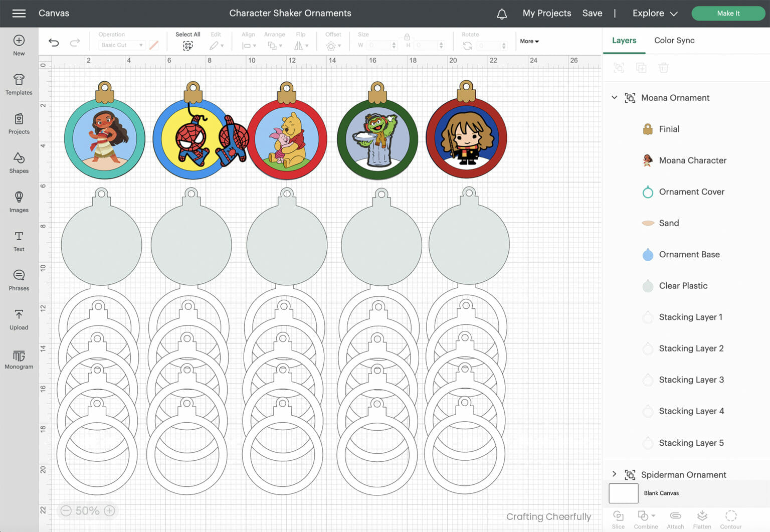Image resolution: width=770 pixels, height=532 pixels.
Task: Click the Select All icon
Action: point(188,46)
